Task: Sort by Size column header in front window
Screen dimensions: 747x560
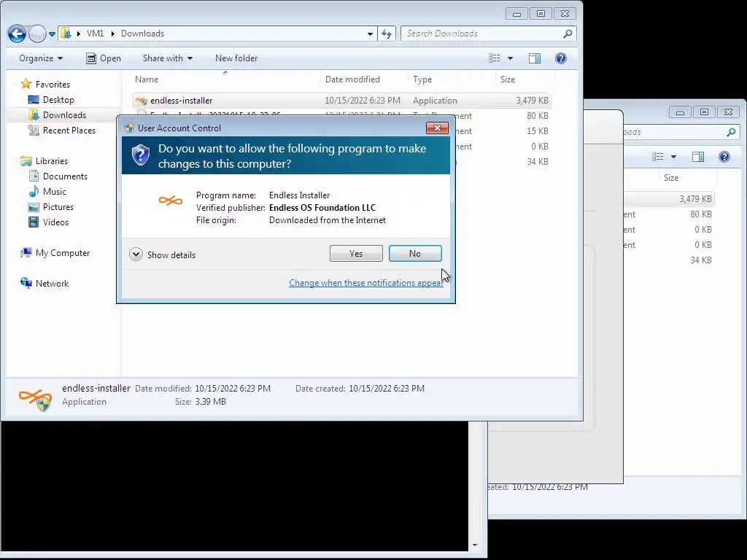Action: point(524,79)
